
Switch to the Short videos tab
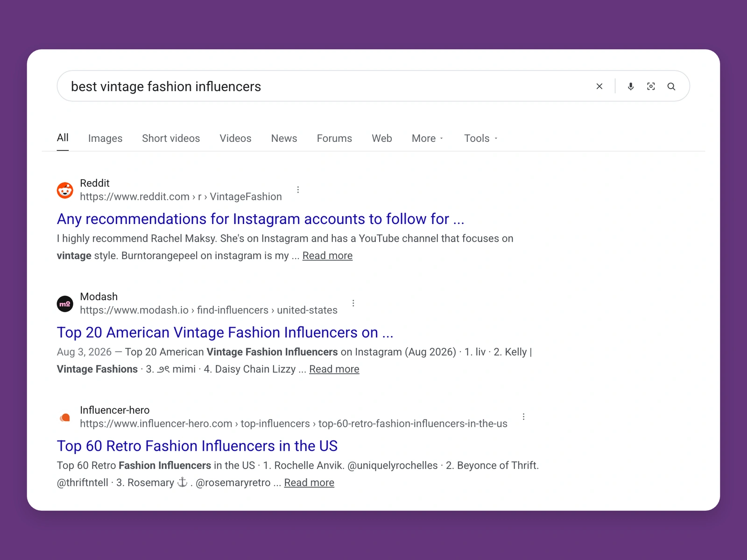(x=171, y=138)
